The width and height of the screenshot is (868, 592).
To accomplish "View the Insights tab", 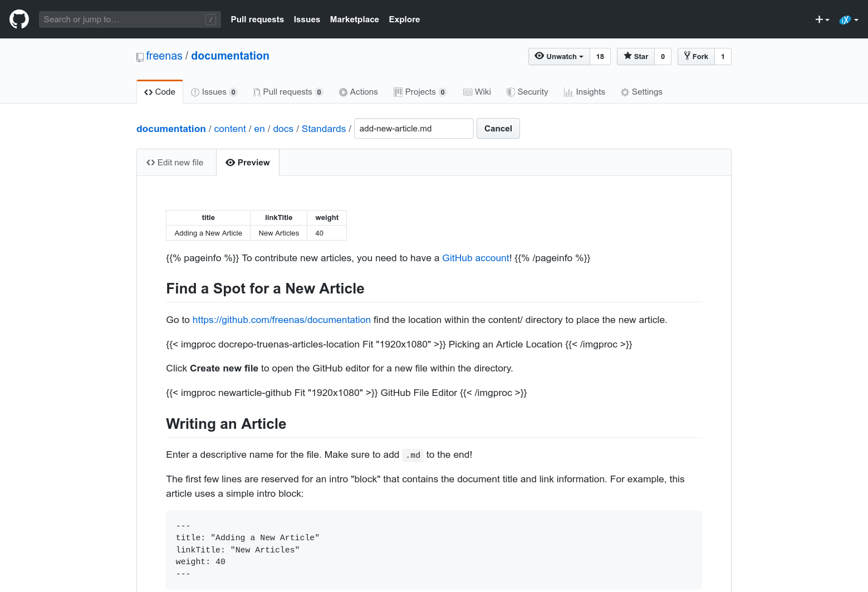I will click(x=585, y=92).
